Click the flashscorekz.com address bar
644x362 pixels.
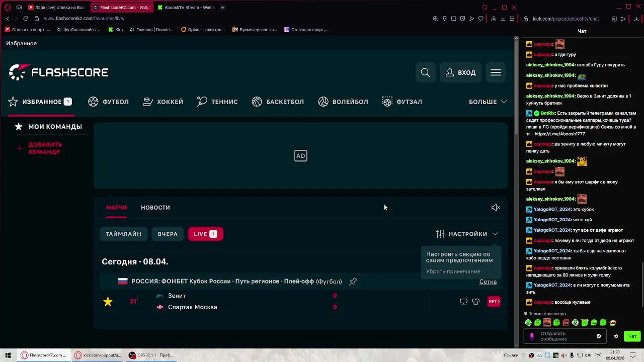pyautogui.click(x=84, y=19)
